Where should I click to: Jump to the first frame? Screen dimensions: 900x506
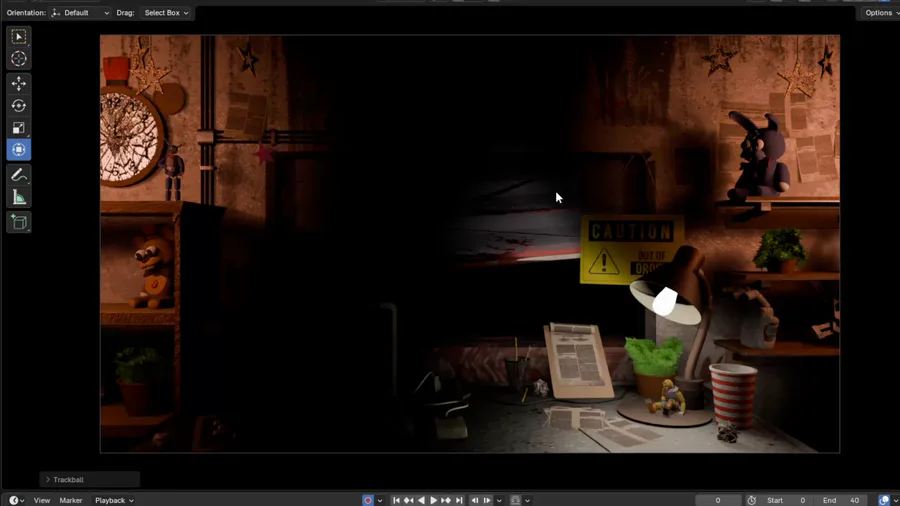(x=396, y=500)
